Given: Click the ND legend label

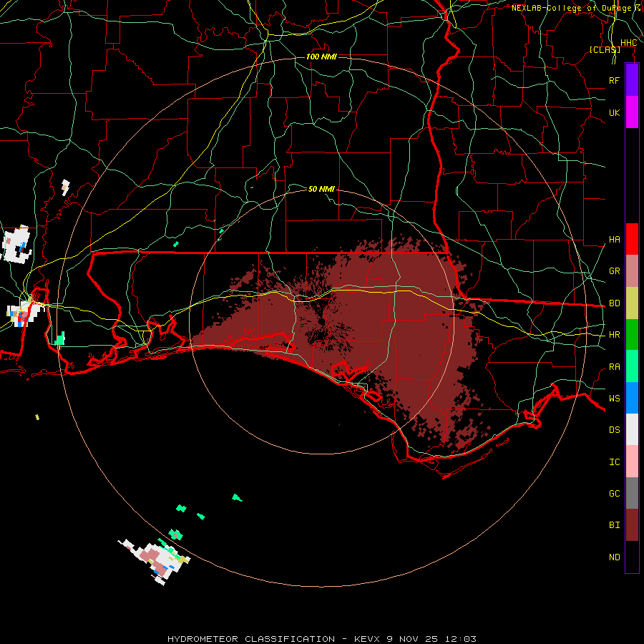Looking at the screenshot, I should point(614,557).
